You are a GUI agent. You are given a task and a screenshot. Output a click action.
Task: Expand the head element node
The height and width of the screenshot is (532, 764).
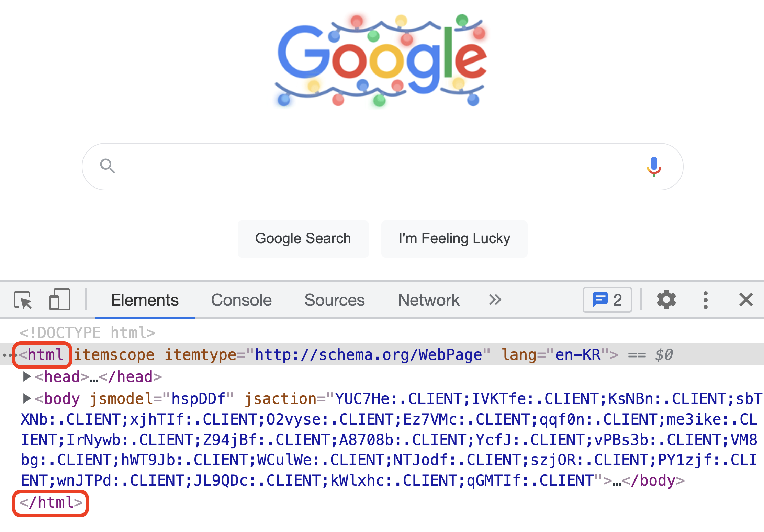[x=26, y=376]
